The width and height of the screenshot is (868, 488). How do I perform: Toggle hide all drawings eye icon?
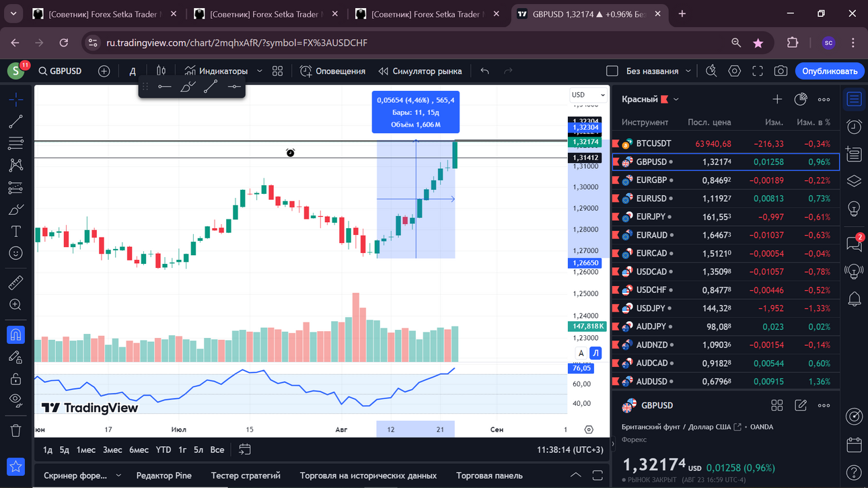pos(16,400)
